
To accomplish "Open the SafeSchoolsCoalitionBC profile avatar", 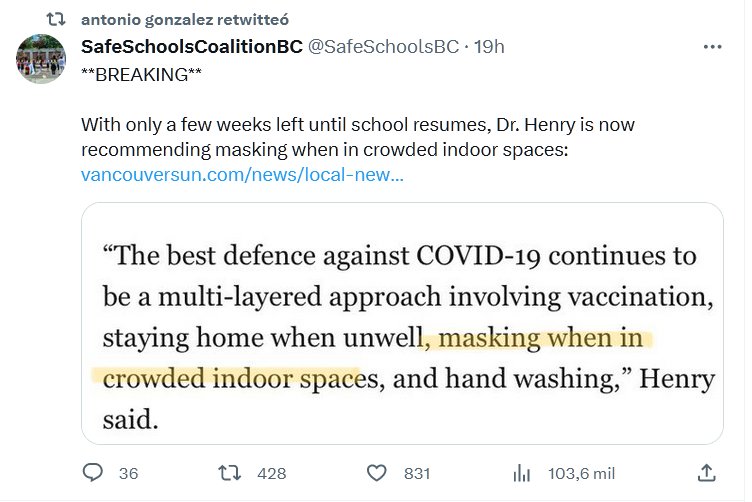I will (x=42, y=62).
